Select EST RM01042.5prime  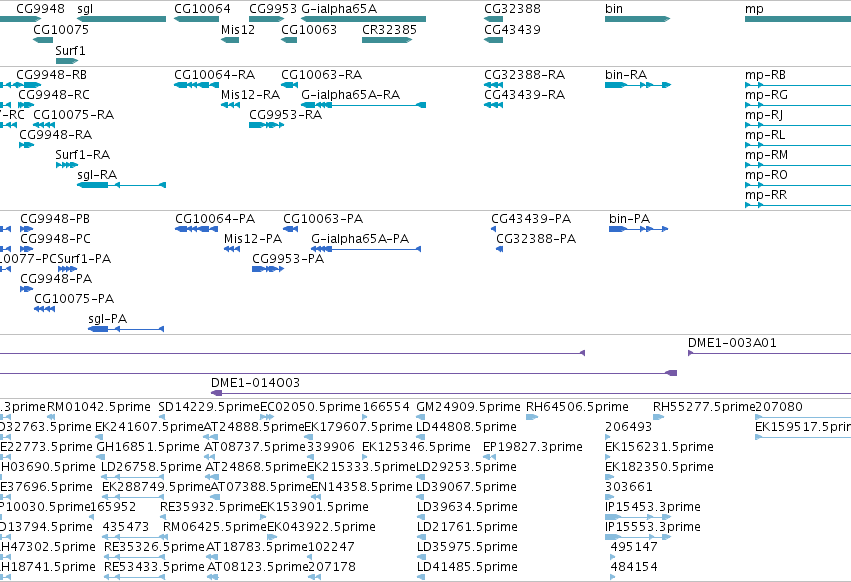pyautogui.click(x=98, y=407)
